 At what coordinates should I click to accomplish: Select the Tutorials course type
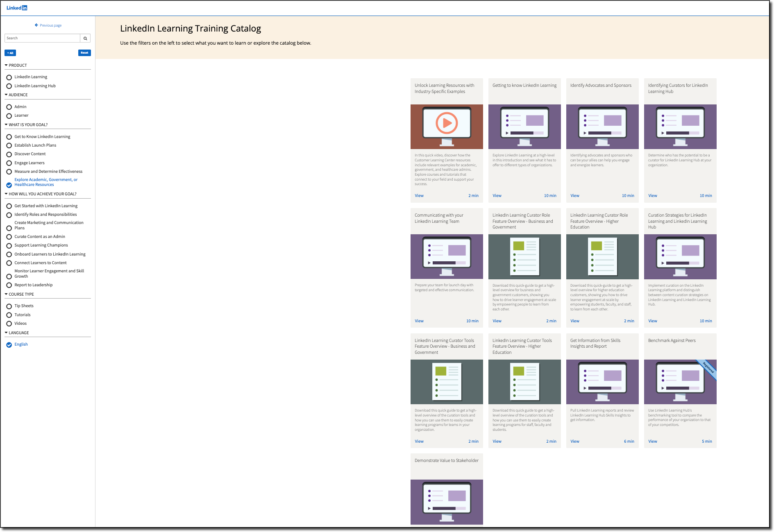[x=9, y=315]
